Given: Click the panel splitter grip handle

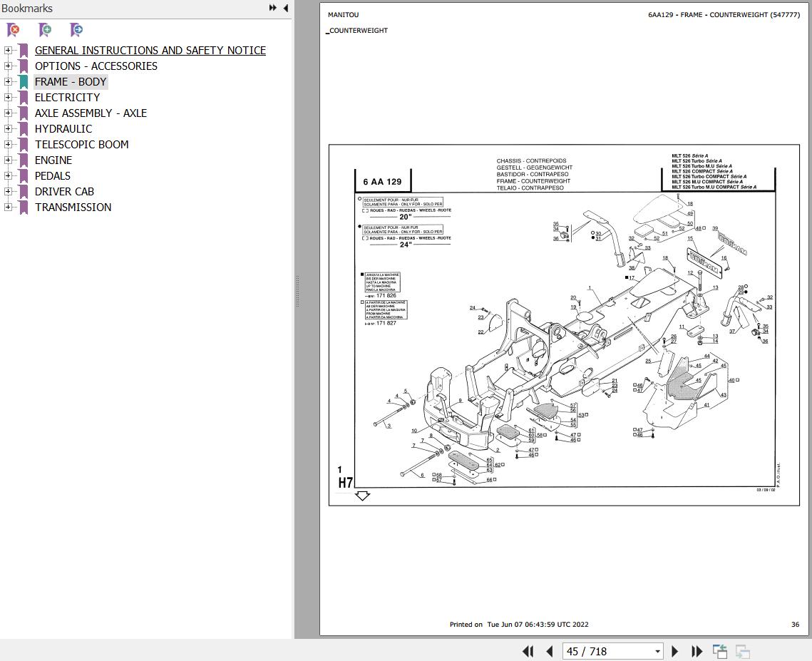Looking at the screenshot, I should point(297,291).
